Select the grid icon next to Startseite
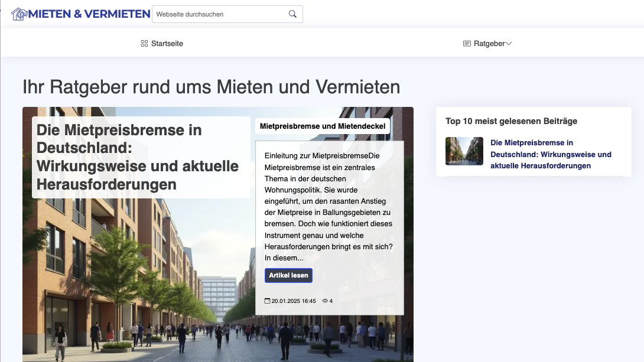 (x=143, y=43)
